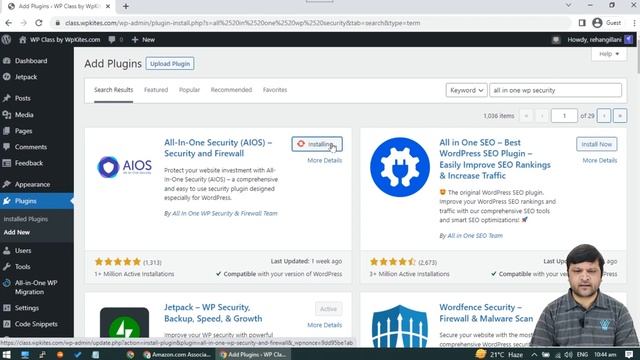The image size is (640, 360).
Task: Click browser back arrow
Action: pos(9,23)
